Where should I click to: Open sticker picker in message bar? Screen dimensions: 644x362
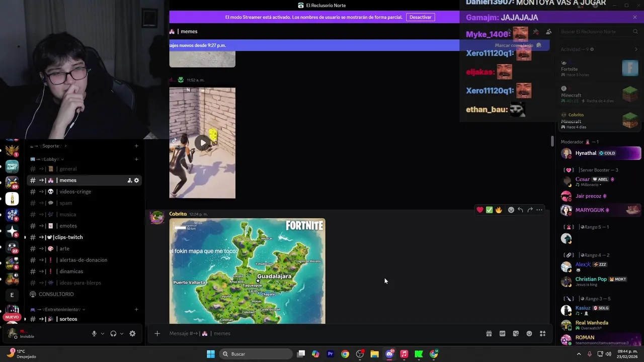pos(516,333)
